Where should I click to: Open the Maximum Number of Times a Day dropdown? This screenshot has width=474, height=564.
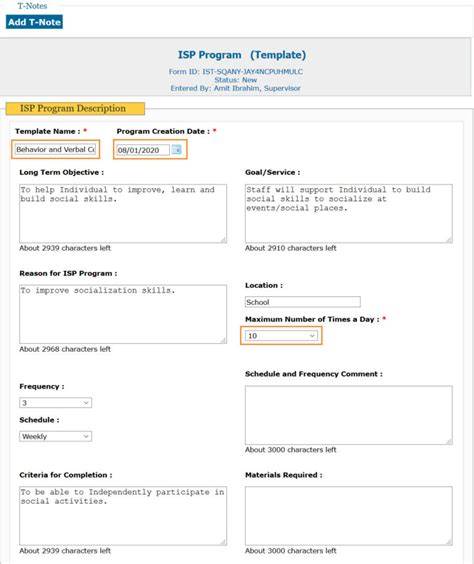click(281, 336)
